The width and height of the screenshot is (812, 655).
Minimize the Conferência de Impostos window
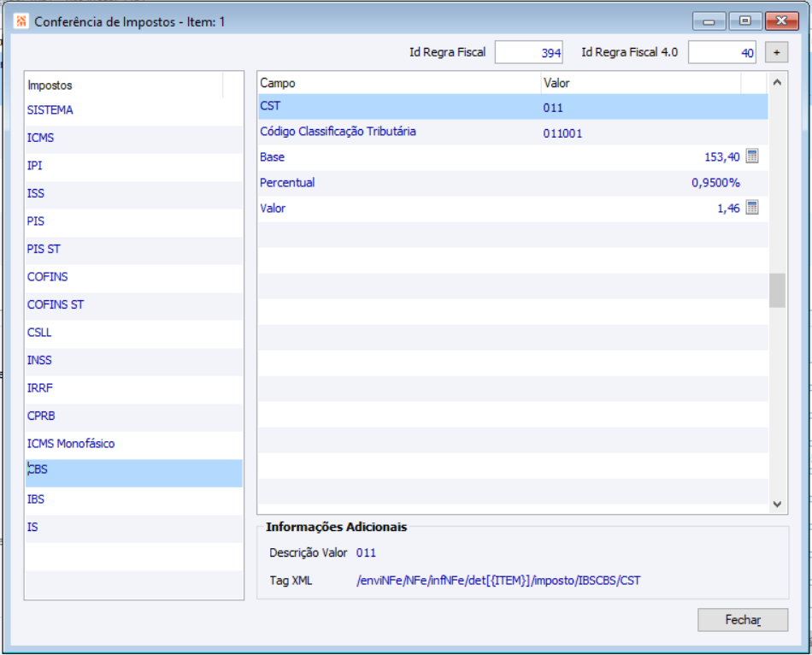click(709, 21)
